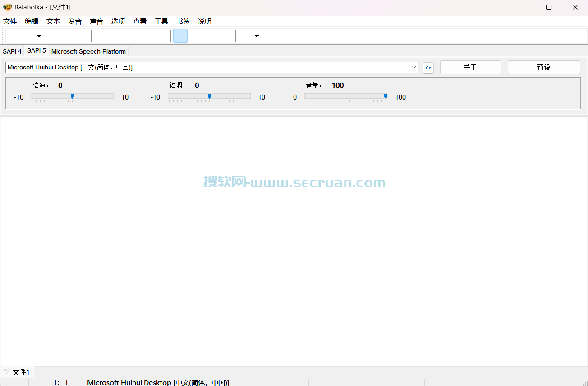
Task: Switch to the SAPI 4 tab
Action: 12,51
